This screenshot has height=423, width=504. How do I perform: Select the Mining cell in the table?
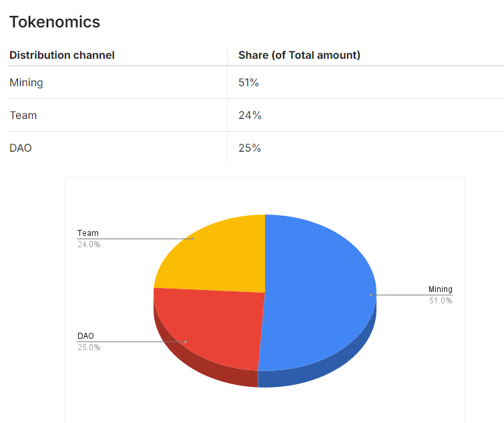coord(27,83)
